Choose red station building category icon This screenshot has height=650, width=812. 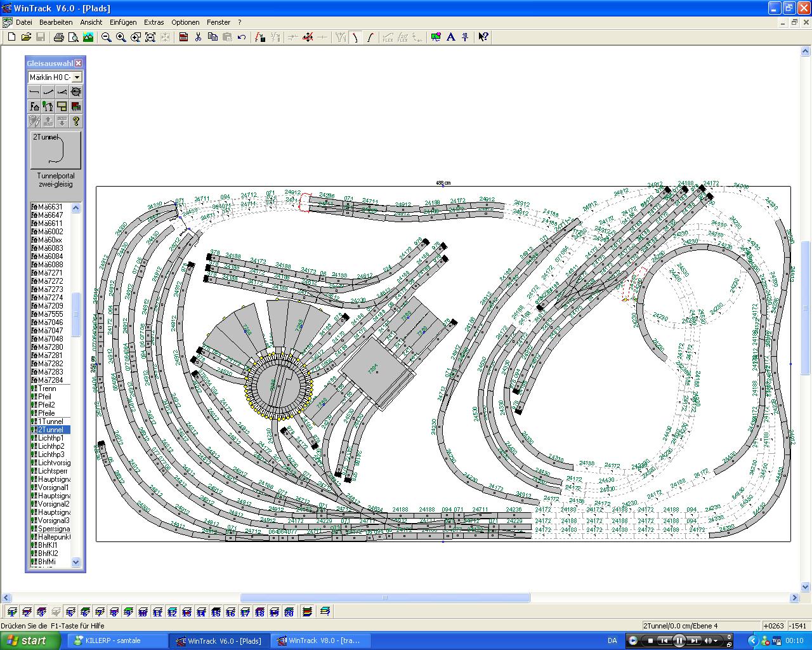tap(76, 107)
